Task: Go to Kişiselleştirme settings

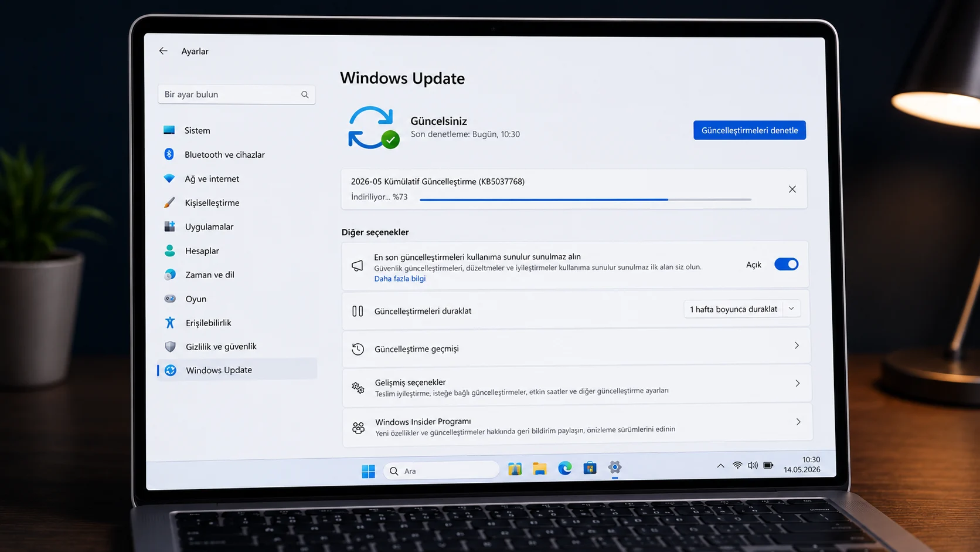Action: pos(237,202)
